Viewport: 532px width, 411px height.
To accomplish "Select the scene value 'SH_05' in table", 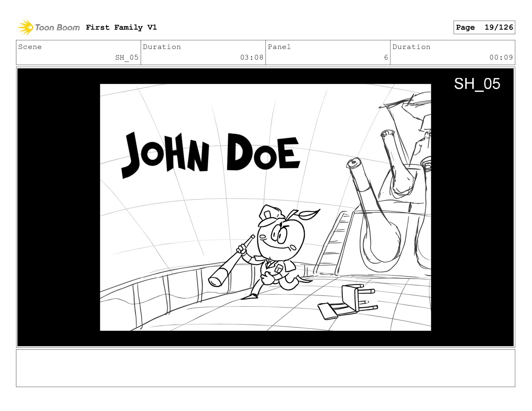I will coord(127,57).
